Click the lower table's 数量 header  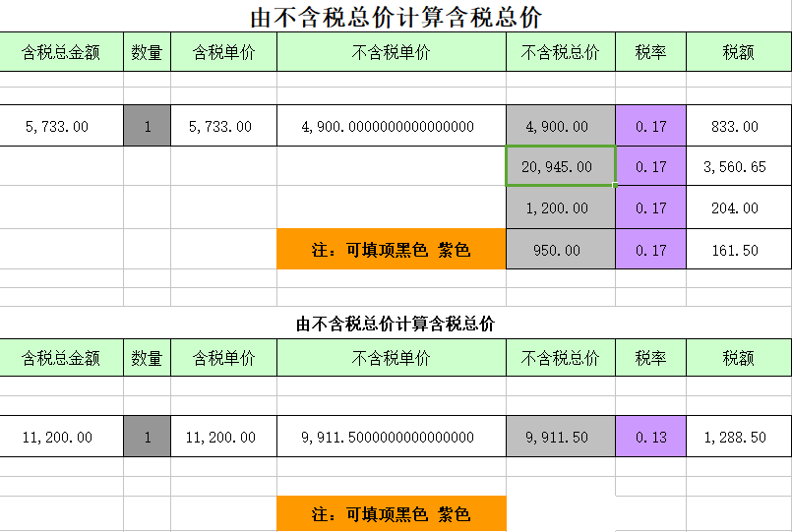(147, 358)
